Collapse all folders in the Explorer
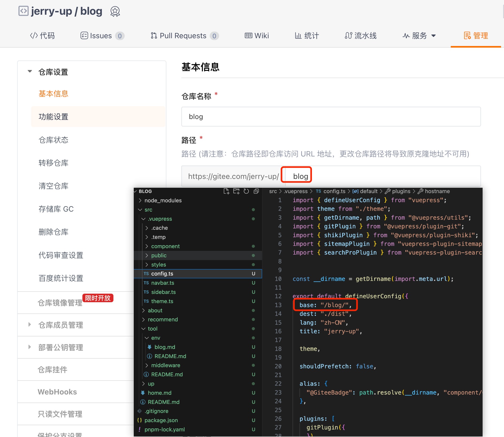This screenshot has height=437, width=504. click(x=256, y=191)
